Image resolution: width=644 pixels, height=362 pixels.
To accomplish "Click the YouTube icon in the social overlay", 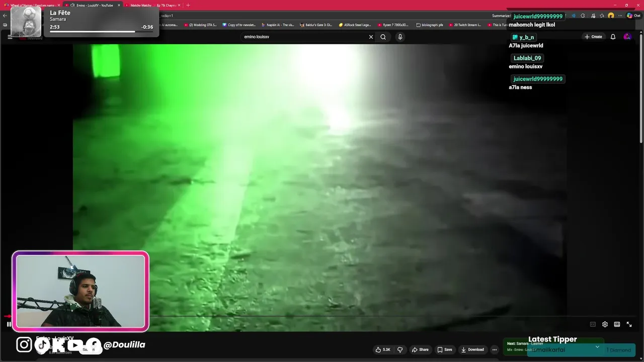I will point(74,345).
